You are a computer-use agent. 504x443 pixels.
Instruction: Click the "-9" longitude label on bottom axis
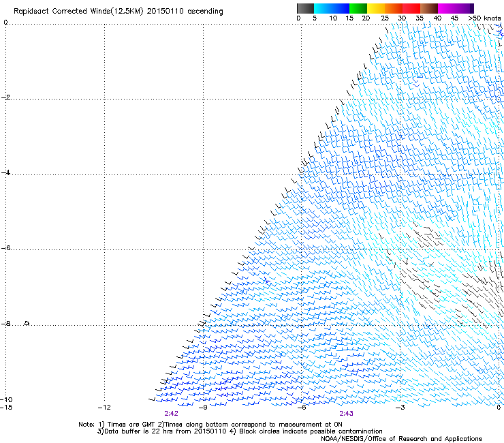pos(203,408)
